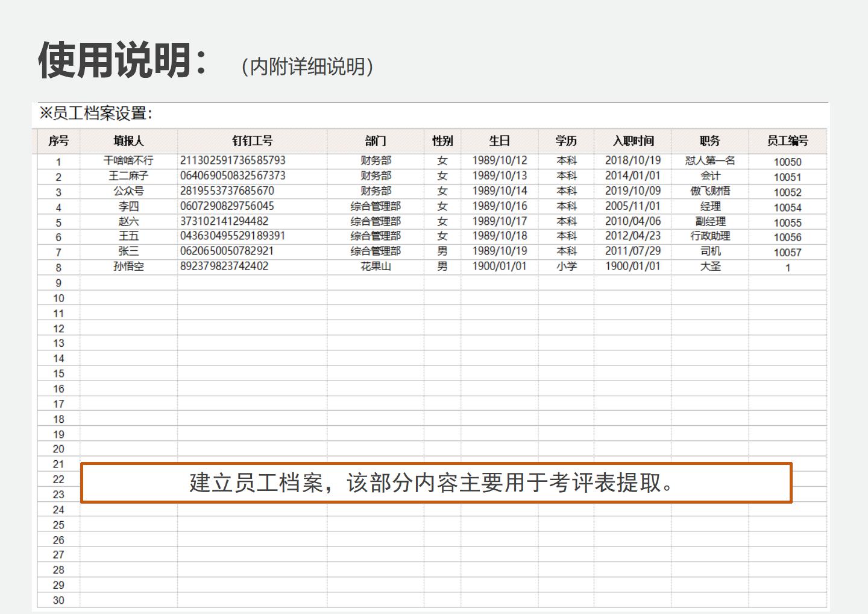The width and height of the screenshot is (868, 614).
Task: Select sequence number 30 row label
Action: point(58,601)
